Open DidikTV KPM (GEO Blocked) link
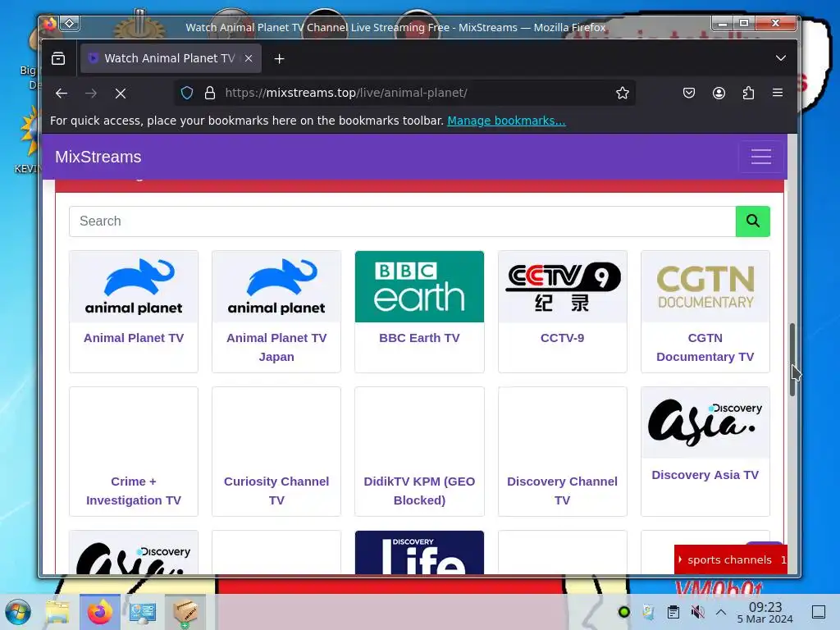840x630 pixels. (419, 491)
